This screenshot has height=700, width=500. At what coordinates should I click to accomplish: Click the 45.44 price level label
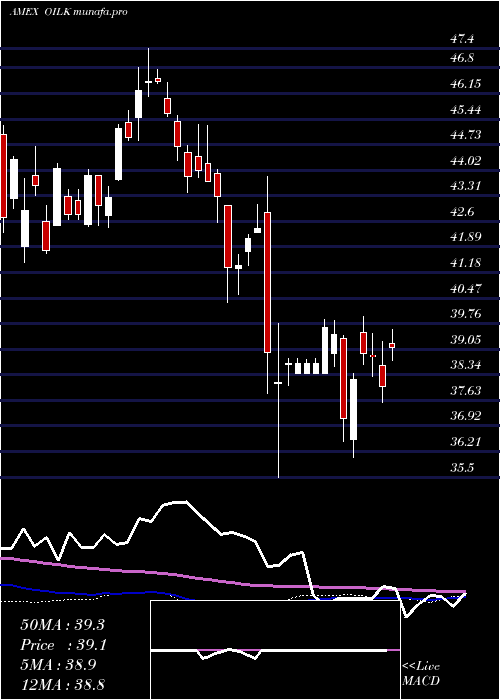(465, 109)
